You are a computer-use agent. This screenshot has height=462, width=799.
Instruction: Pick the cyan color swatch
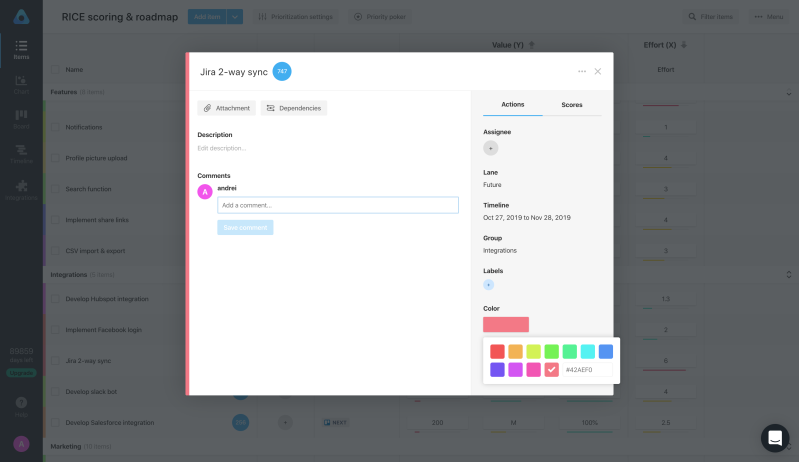588,351
